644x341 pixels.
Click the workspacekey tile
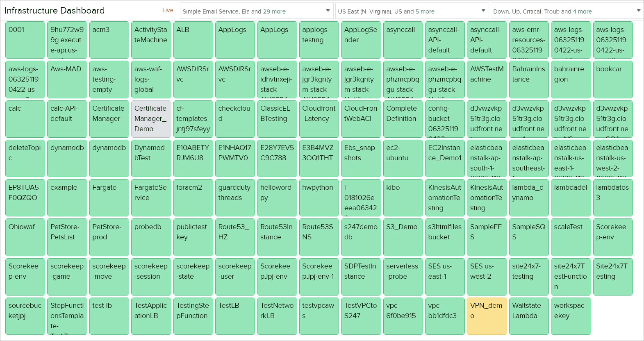[x=571, y=316]
